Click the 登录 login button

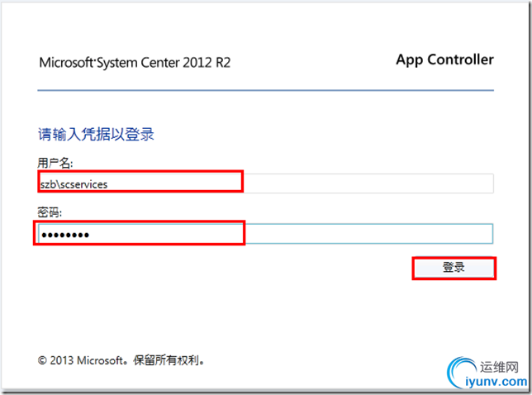(454, 268)
